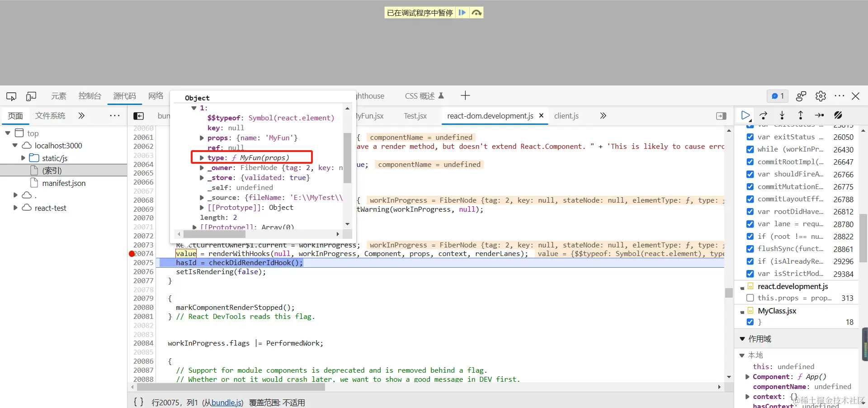Open the DevTools more options ellipsis
This screenshot has height=408, width=868.
pos(840,96)
